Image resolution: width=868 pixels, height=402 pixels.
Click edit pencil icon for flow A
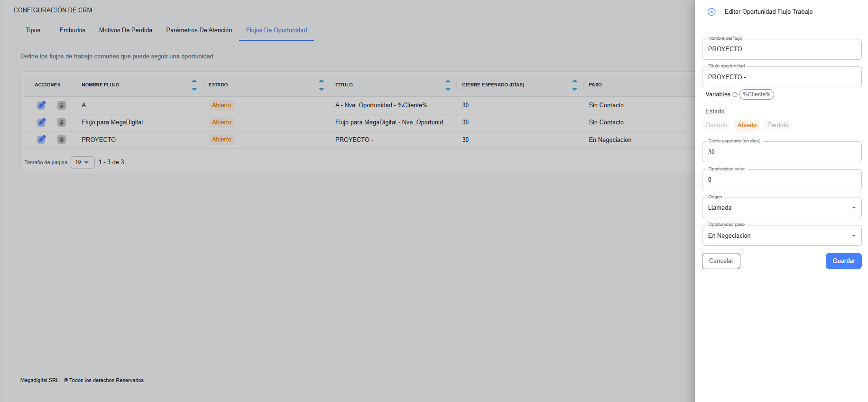[41, 105]
